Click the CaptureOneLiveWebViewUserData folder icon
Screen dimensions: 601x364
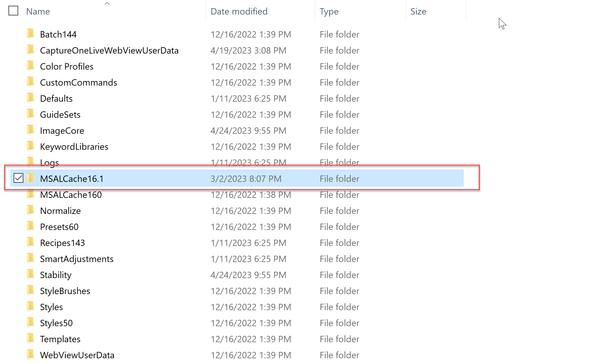(x=31, y=50)
